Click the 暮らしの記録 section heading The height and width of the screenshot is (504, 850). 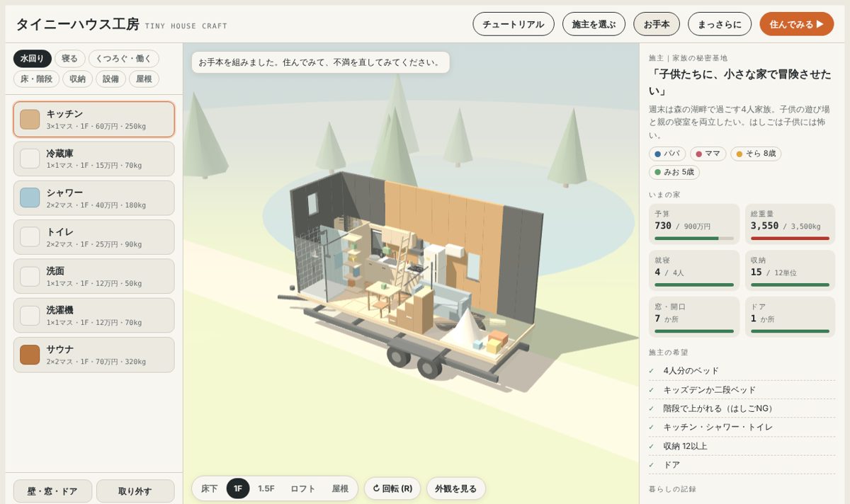point(671,489)
